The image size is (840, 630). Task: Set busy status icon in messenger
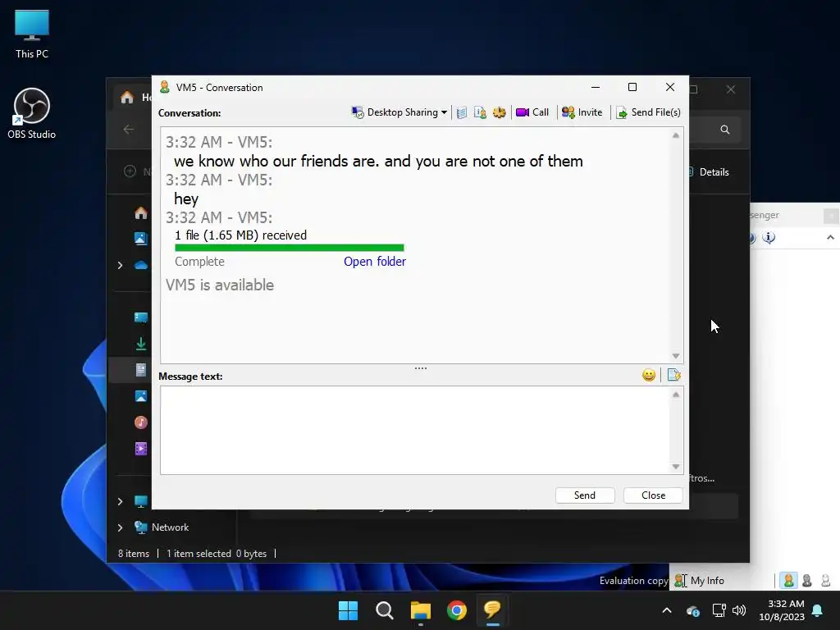(807, 580)
